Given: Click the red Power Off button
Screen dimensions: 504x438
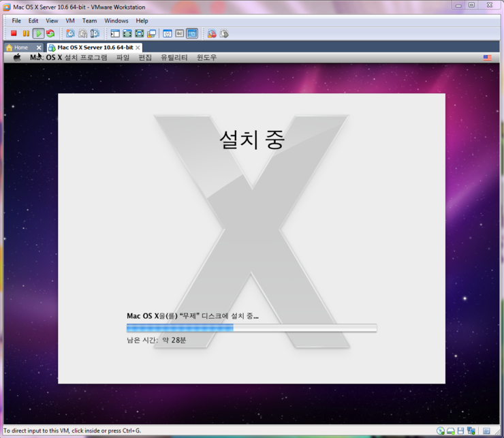Looking at the screenshot, I should [x=14, y=33].
